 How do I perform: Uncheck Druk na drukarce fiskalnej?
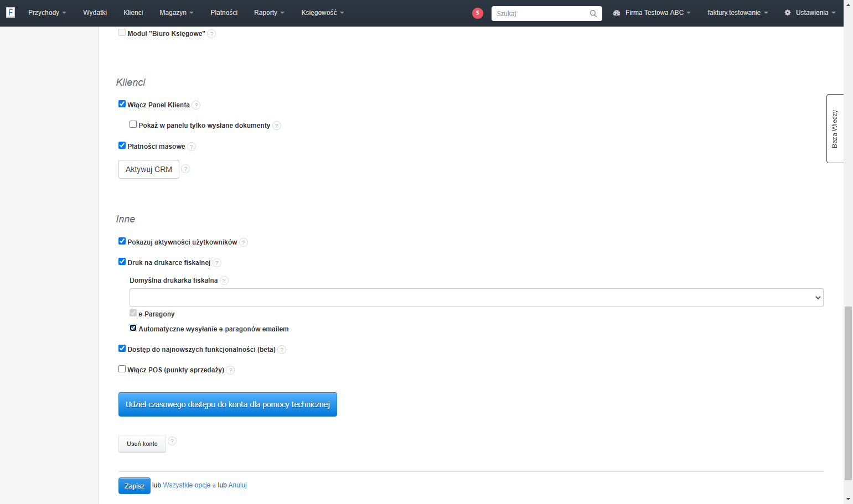pos(122,262)
